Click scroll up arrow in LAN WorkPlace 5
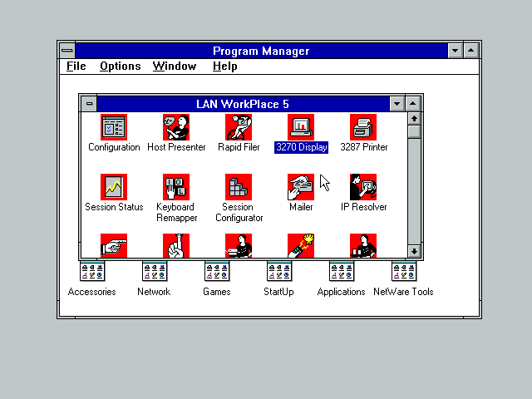Image resolution: width=532 pixels, height=399 pixels. tap(414, 119)
